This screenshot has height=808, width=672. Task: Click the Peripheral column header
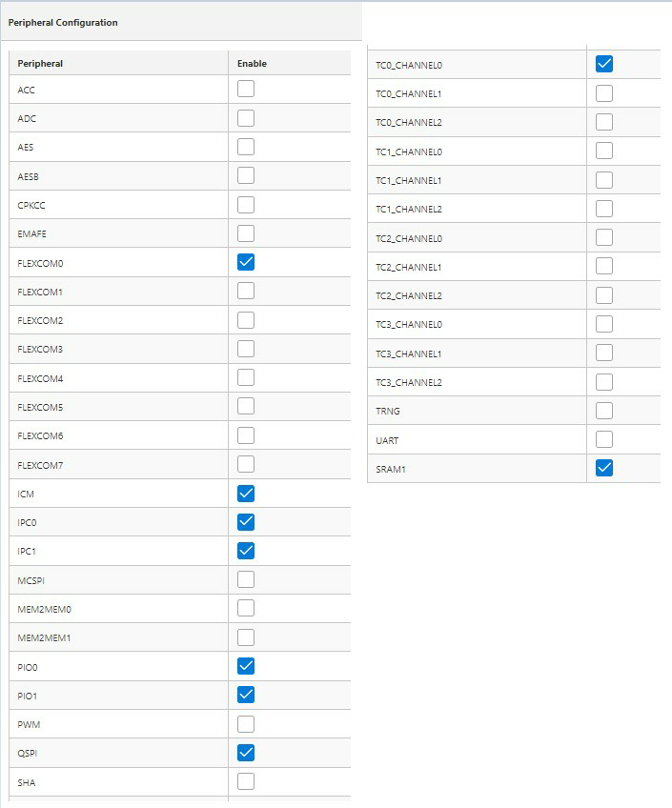tap(40, 64)
